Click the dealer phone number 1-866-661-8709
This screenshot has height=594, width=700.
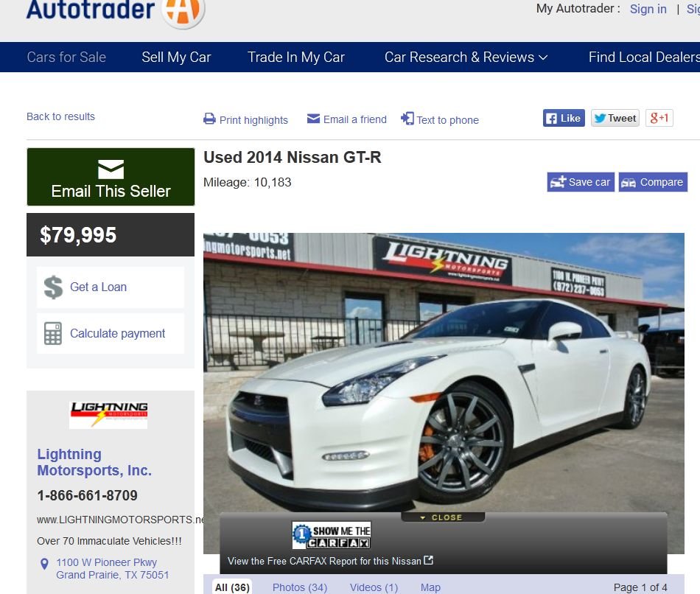[x=88, y=495]
